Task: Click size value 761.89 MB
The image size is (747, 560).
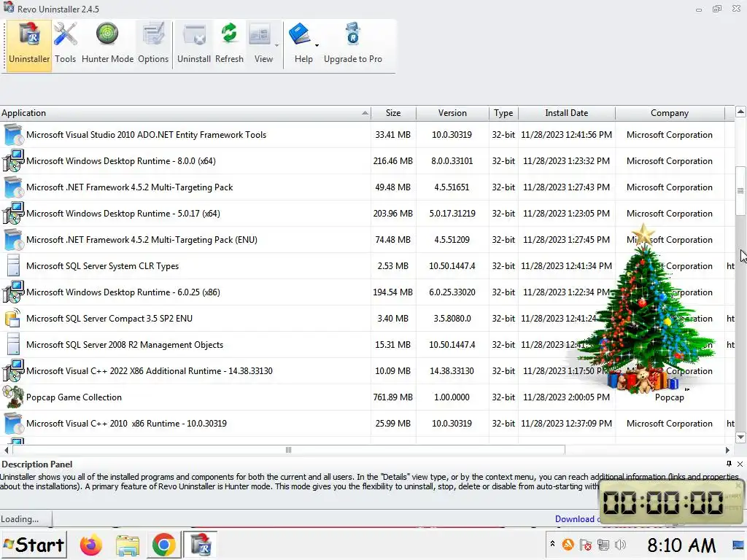Action: click(392, 397)
